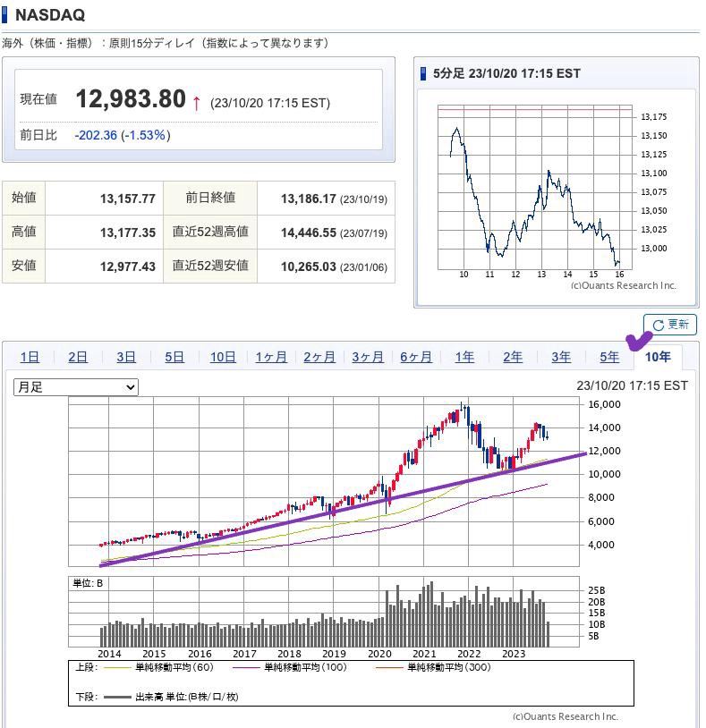Click the 52-week low value 10,265.03

pyautogui.click(x=309, y=267)
